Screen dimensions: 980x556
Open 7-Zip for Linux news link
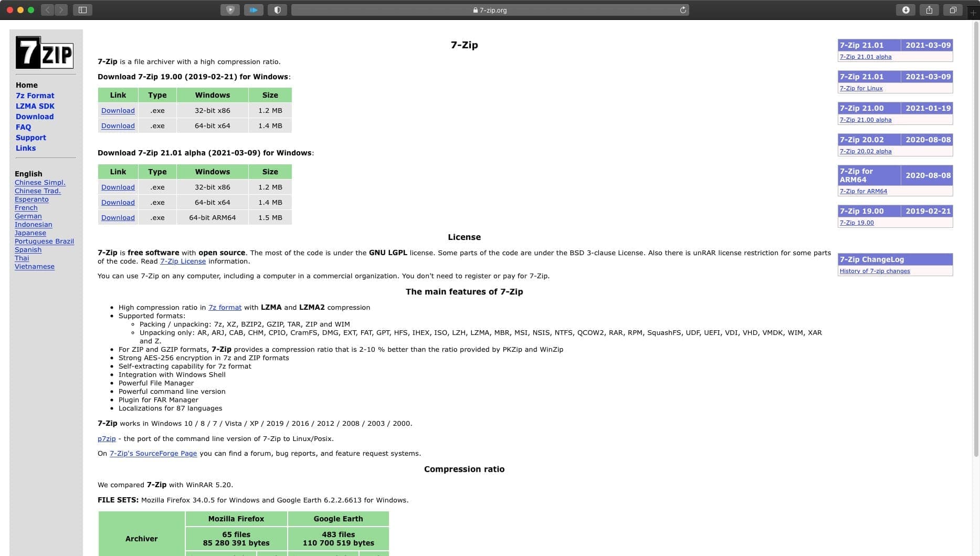(861, 88)
